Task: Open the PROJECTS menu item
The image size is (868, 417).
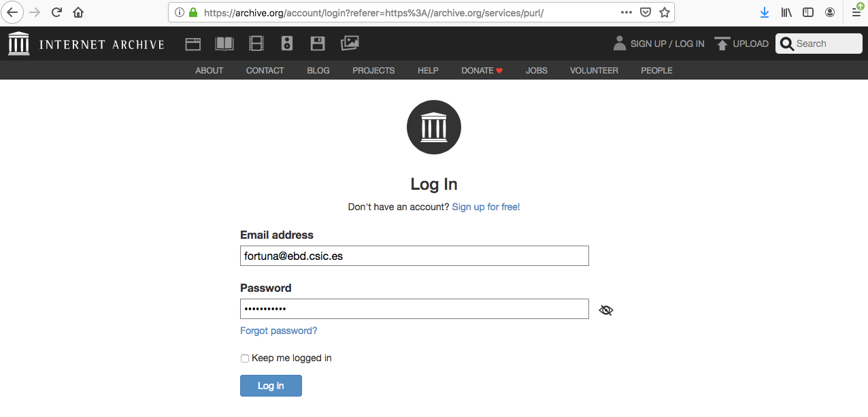Action: (373, 71)
